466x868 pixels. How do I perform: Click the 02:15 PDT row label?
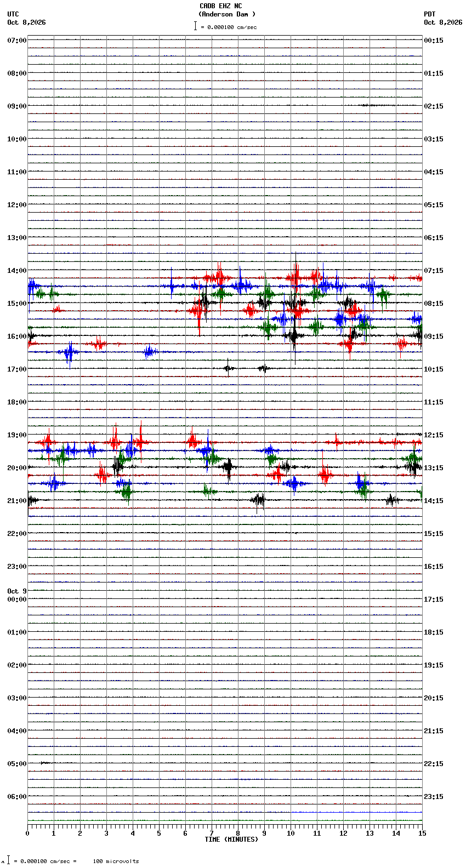tap(434, 106)
